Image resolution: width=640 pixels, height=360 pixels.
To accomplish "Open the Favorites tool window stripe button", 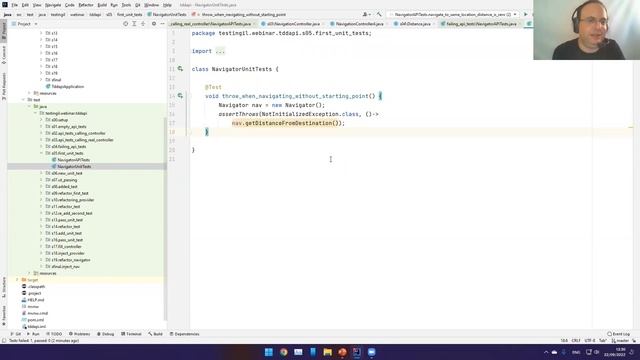I will tap(4, 316).
